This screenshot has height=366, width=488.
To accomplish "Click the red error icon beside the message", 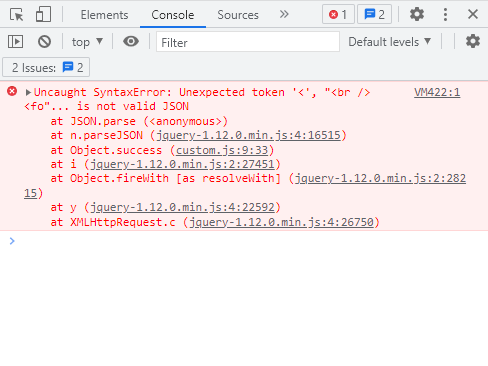I will (x=12, y=91).
